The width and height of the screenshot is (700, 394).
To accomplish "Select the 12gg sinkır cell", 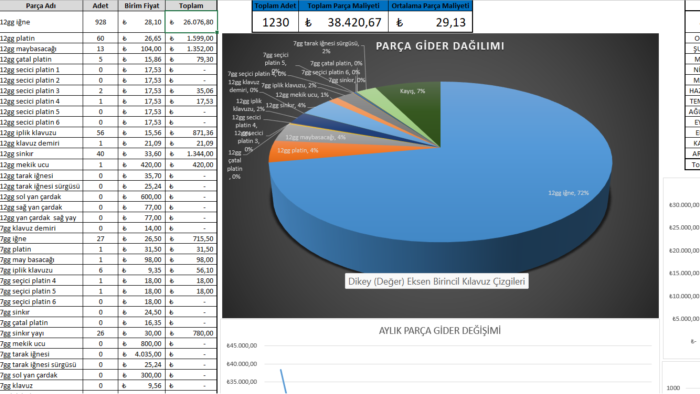I will pos(41,153).
